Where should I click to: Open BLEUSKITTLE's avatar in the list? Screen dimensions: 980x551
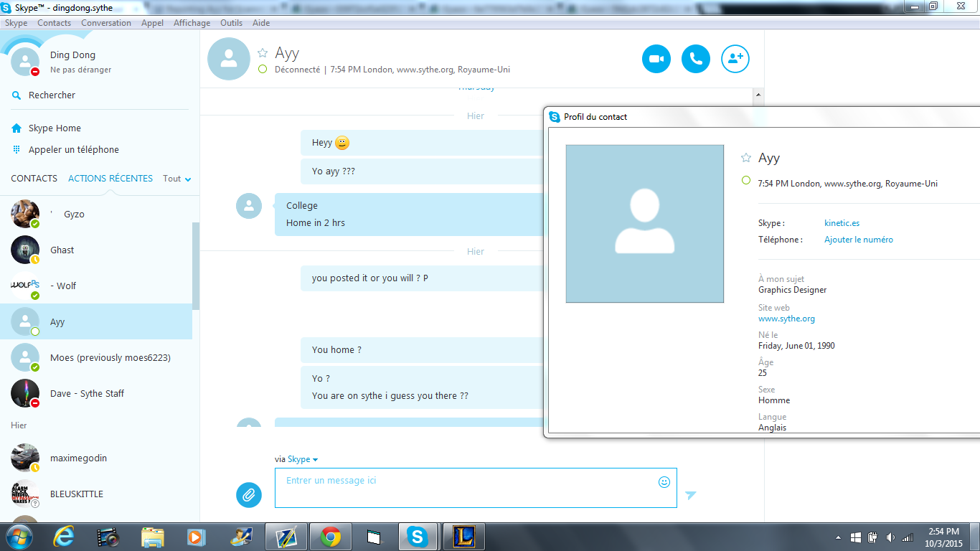(x=25, y=494)
